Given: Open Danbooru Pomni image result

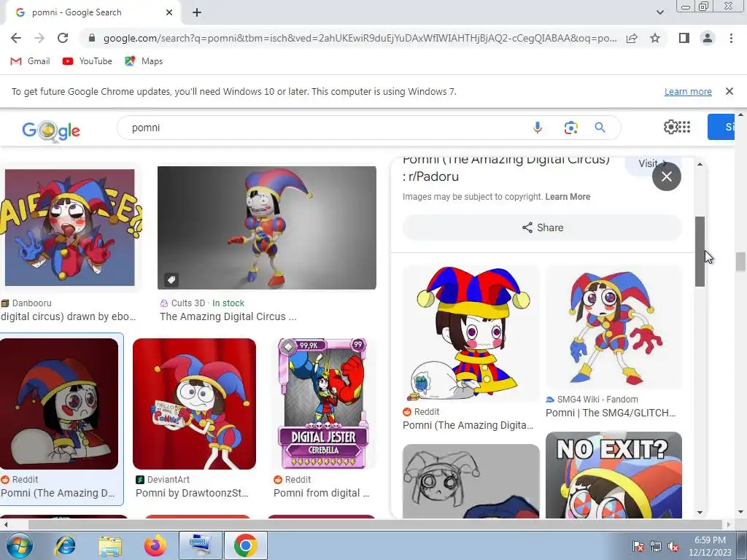Looking at the screenshot, I should 69,227.
